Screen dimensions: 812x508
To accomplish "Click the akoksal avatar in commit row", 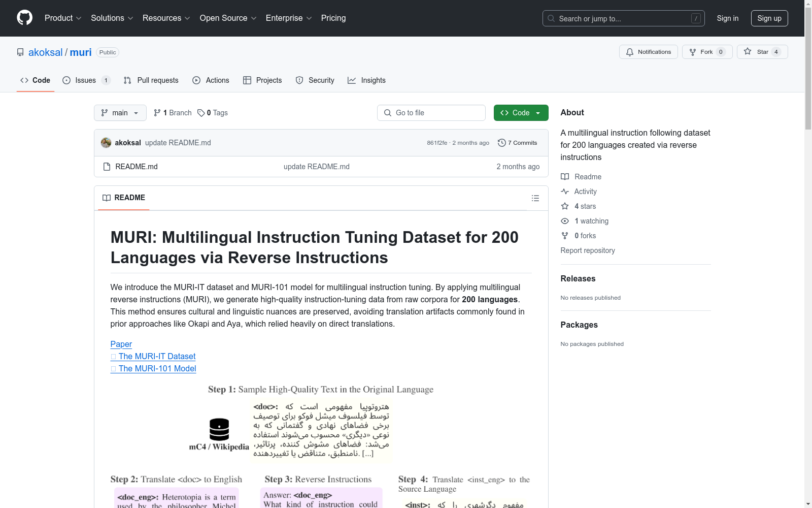I will click(x=106, y=143).
